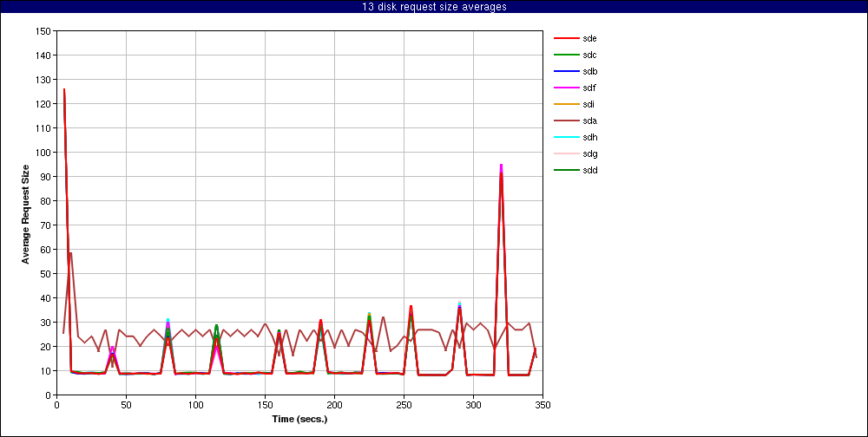Click the orange sdi legend line swatch
The height and width of the screenshot is (437, 868).
click(566, 105)
